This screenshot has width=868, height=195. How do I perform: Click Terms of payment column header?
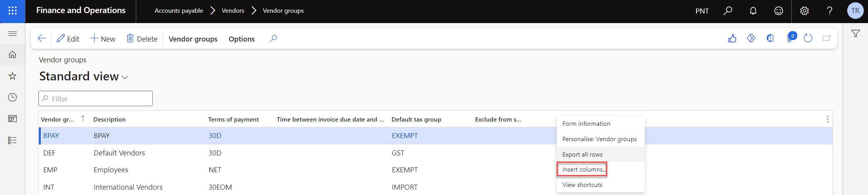[233, 119]
